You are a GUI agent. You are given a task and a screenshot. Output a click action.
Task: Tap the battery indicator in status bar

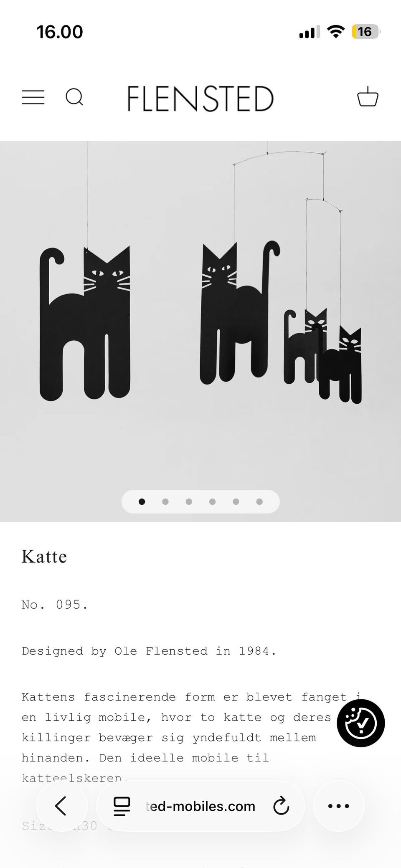pos(366,32)
